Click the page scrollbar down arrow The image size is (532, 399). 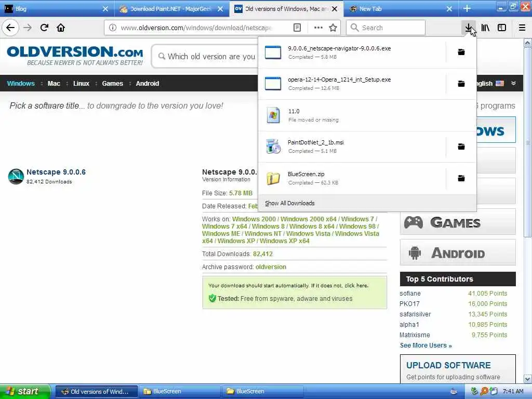point(528,379)
